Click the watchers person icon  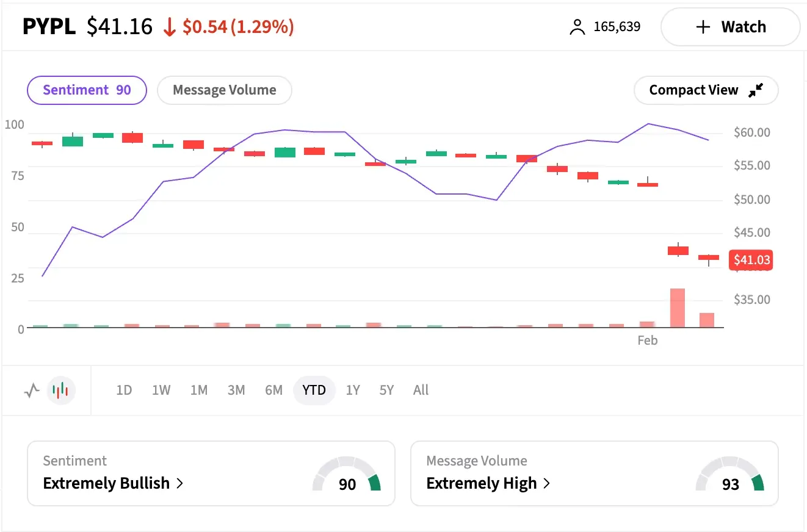[x=576, y=26]
